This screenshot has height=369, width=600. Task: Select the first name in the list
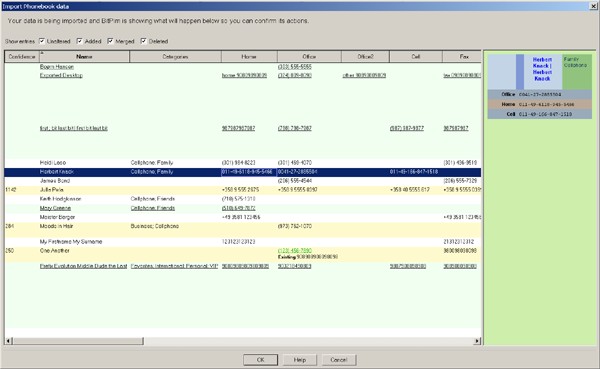[57, 67]
